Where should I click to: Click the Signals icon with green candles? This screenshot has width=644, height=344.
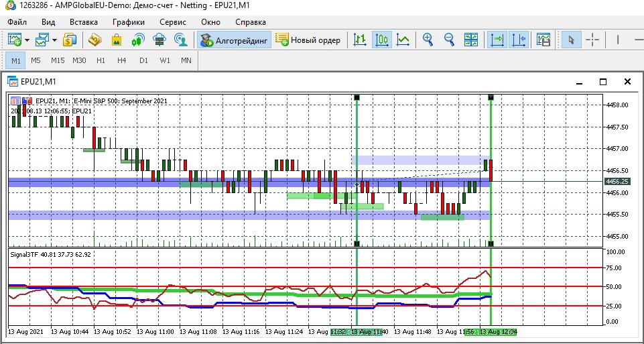click(138, 40)
